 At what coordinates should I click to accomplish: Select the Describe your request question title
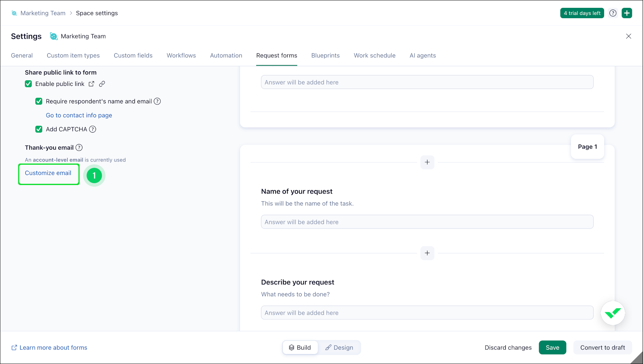pyautogui.click(x=298, y=282)
